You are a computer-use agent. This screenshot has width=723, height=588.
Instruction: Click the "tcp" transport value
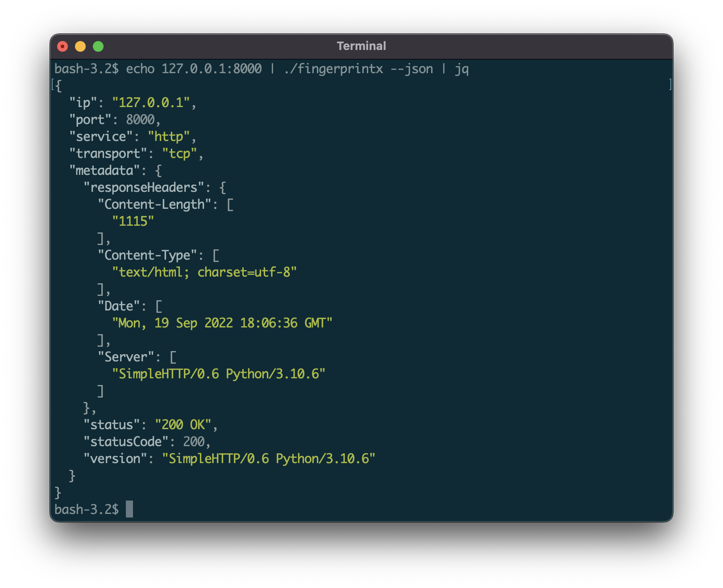179,153
